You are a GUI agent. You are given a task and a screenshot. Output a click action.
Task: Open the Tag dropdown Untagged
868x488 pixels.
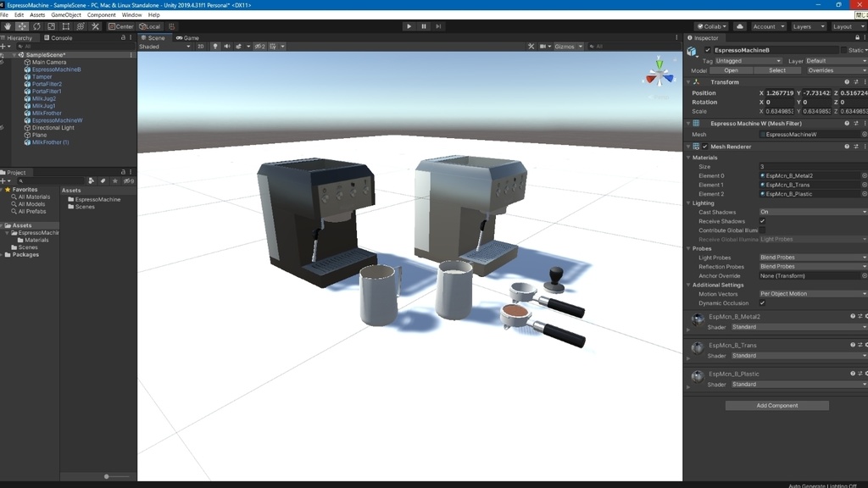tap(748, 61)
